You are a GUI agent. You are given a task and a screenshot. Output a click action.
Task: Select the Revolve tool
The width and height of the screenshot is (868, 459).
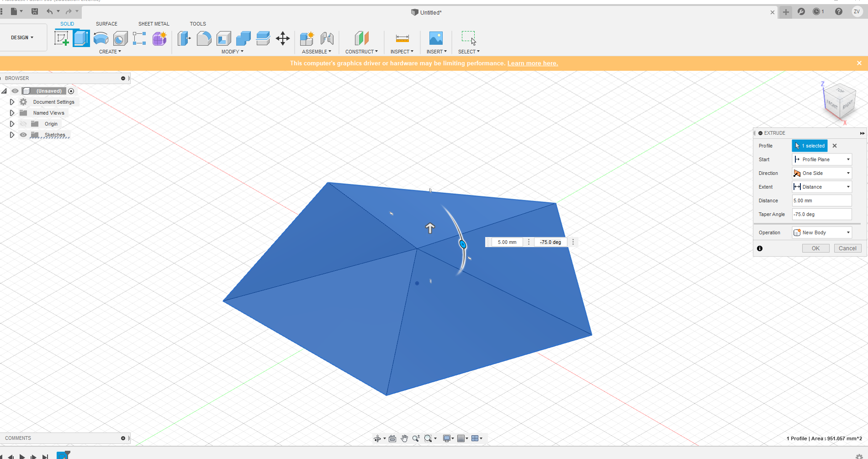pos(101,38)
